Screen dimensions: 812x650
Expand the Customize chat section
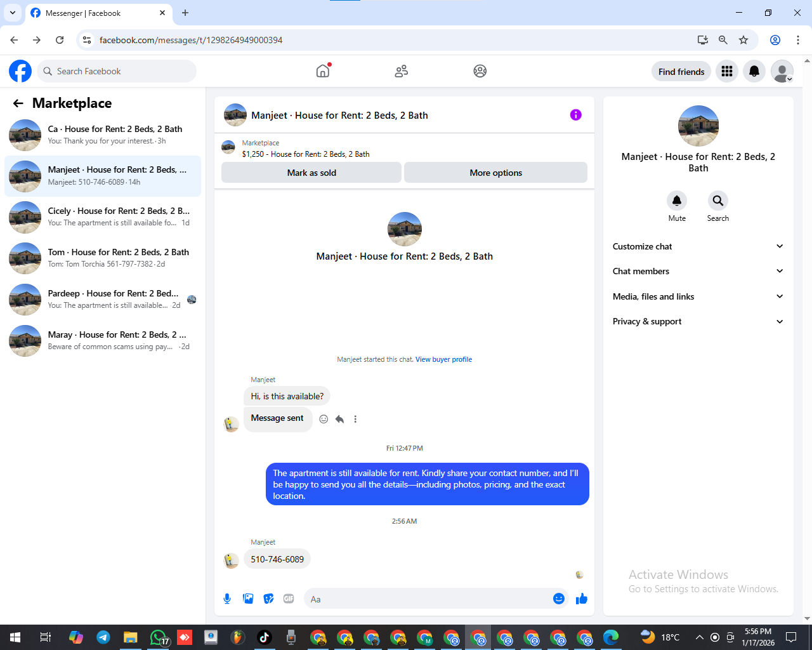coord(698,246)
